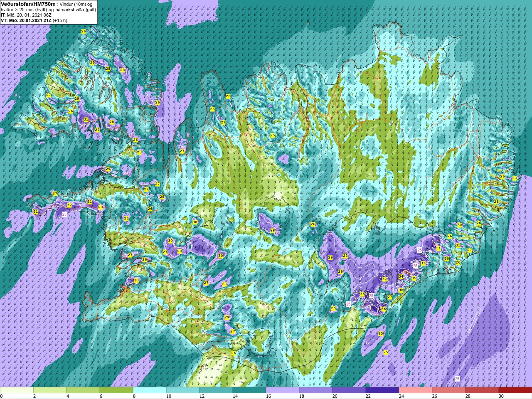Pick the red 28–30 legend swatch
The width and height of the screenshot is (532, 399).
pyautogui.click(x=482, y=390)
